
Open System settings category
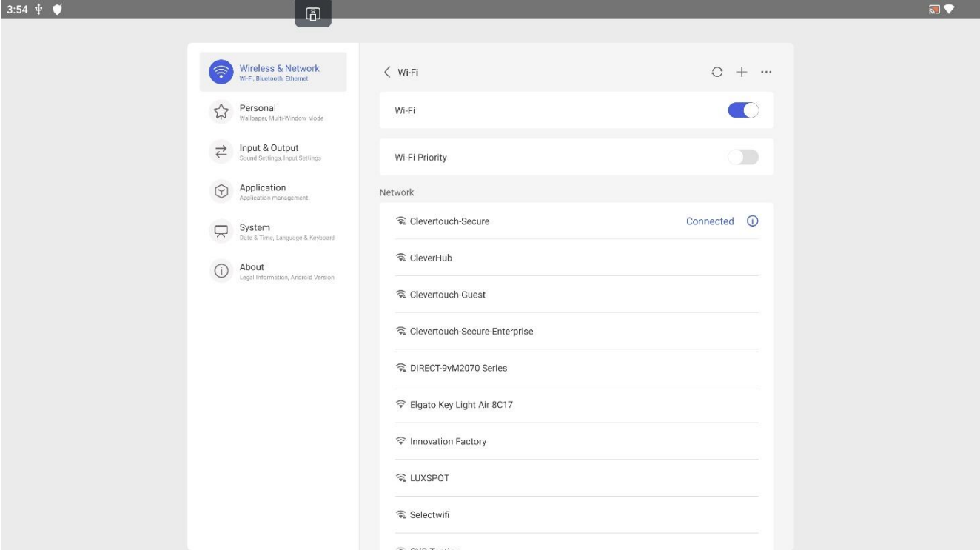pyautogui.click(x=273, y=231)
